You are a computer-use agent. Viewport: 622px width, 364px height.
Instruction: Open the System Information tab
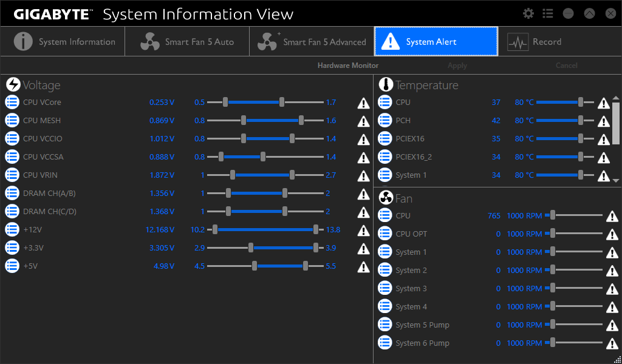[63, 42]
